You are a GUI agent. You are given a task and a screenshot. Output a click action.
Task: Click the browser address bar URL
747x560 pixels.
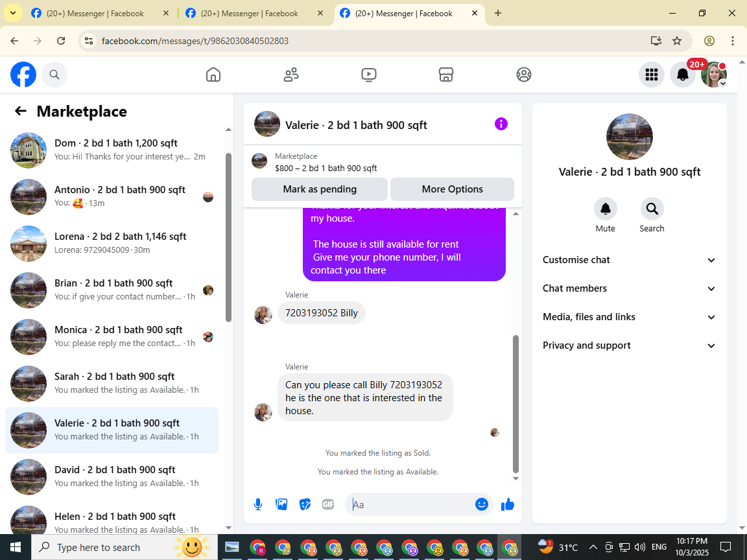pos(195,41)
